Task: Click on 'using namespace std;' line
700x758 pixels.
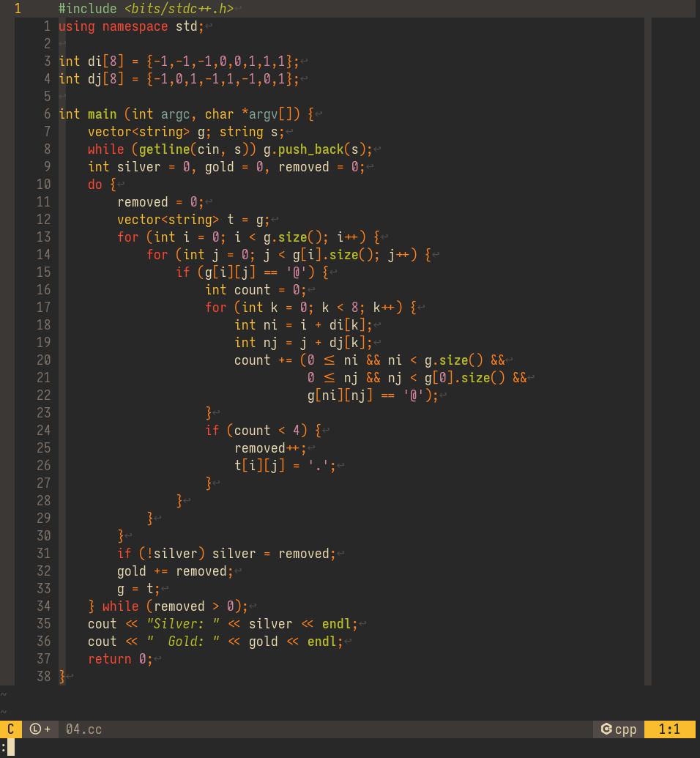Action: click(132, 26)
